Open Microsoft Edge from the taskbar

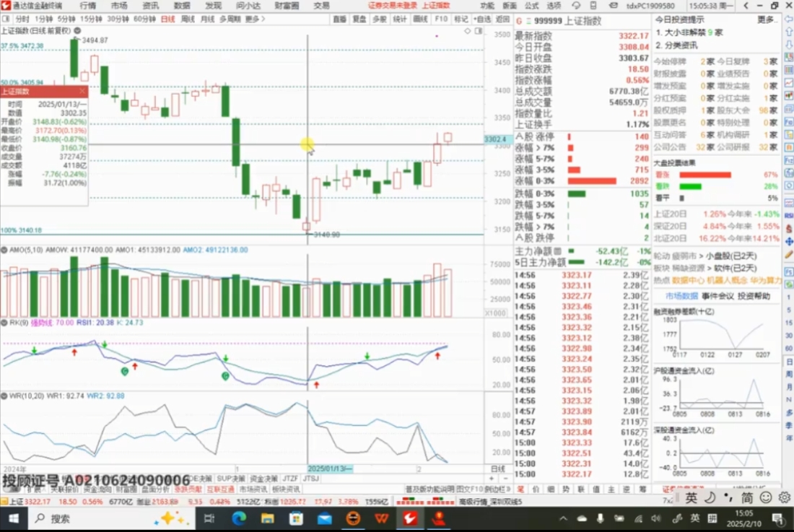pyautogui.click(x=239, y=518)
